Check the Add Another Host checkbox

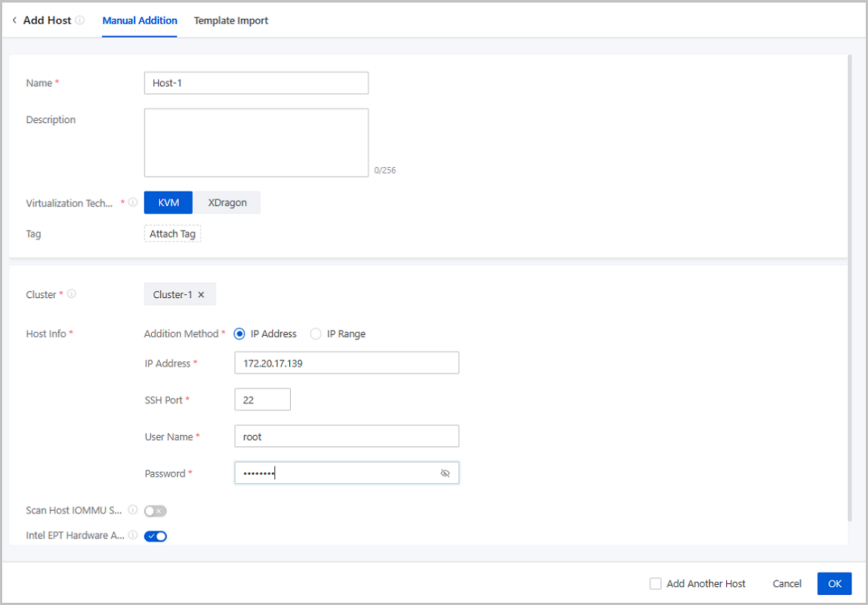(655, 583)
